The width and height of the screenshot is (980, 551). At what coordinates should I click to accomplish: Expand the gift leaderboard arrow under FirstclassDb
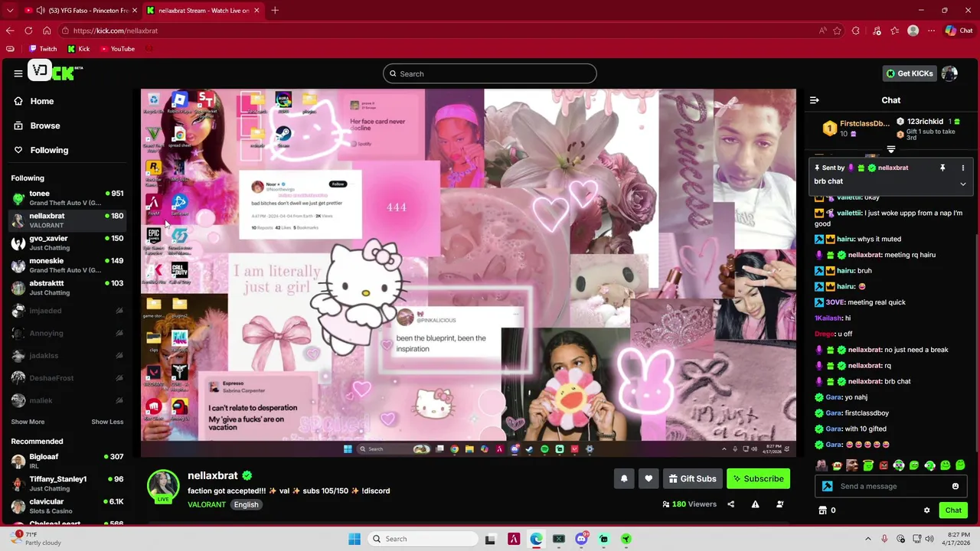coord(891,149)
